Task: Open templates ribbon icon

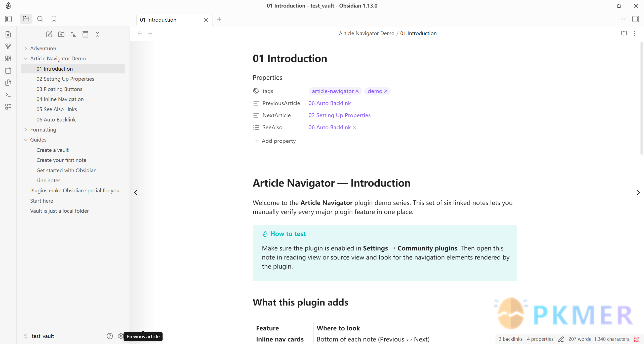Action: [8, 83]
